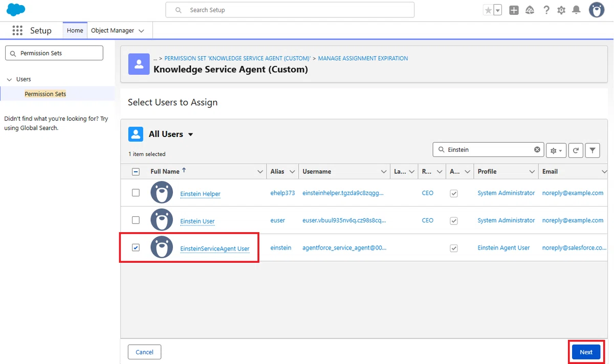Open the App Launcher grid icon

(17, 31)
